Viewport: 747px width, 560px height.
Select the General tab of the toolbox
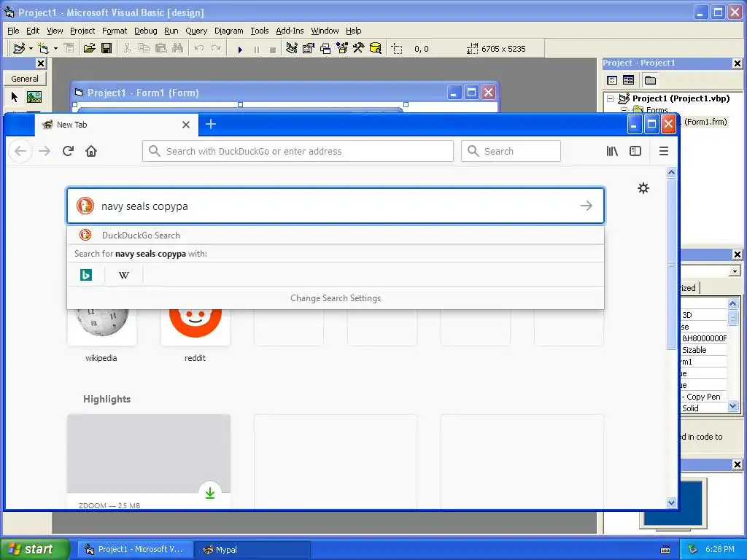pos(25,79)
